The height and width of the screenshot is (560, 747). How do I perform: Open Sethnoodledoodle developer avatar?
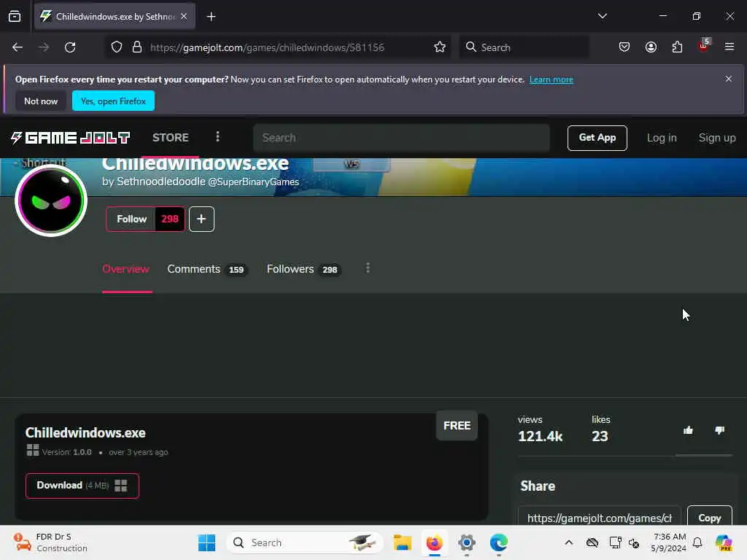pos(51,201)
